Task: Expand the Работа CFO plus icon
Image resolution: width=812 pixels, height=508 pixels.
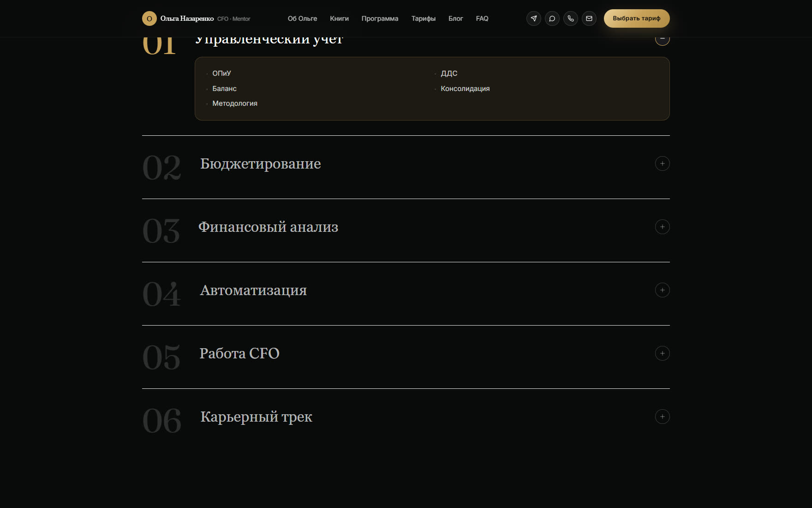Action: (663, 353)
